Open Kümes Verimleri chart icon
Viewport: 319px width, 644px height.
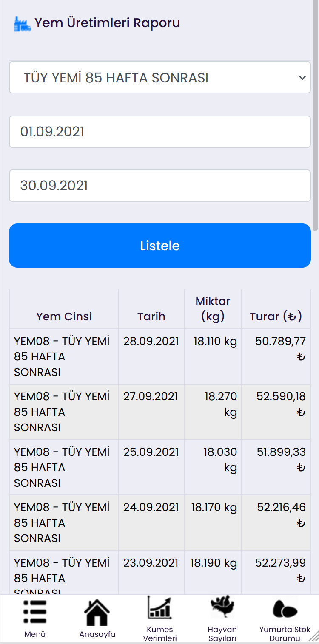[159, 607]
